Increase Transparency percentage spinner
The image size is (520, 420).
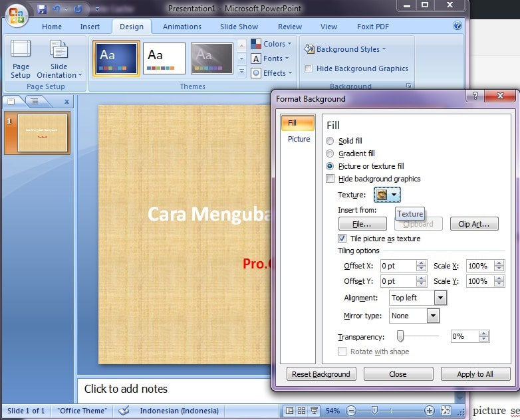(484, 334)
